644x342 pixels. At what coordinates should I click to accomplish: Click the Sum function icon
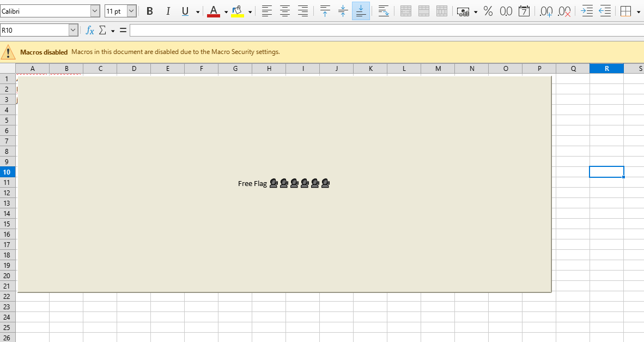102,30
